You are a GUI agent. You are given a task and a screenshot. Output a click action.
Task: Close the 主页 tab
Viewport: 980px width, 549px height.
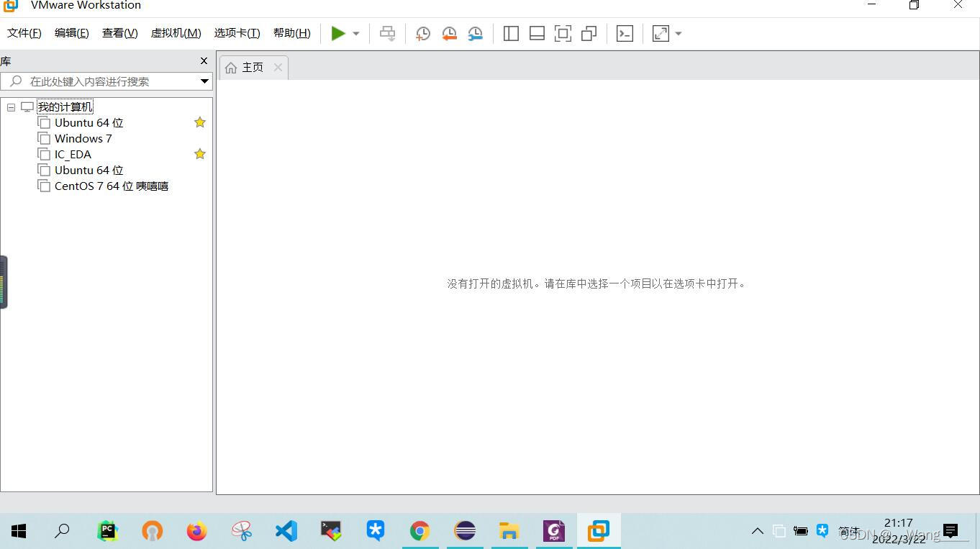pos(278,67)
